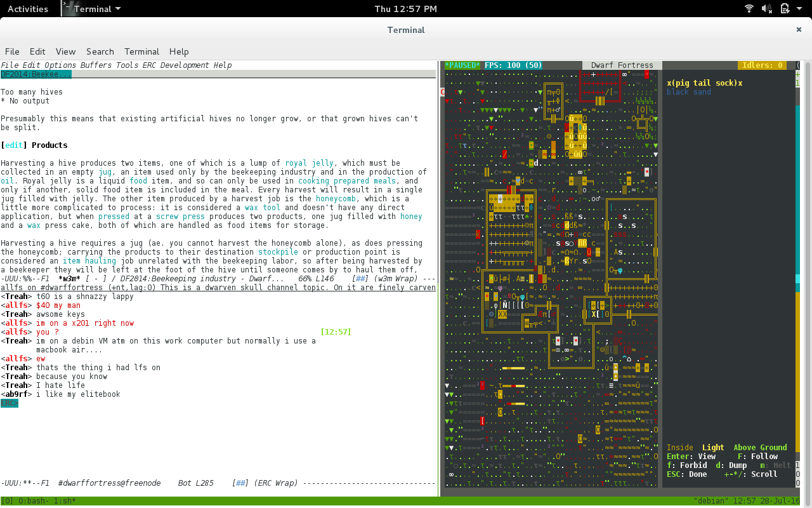The image size is (812, 508).
Task: Follow the honey link
Action: tap(411, 217)
